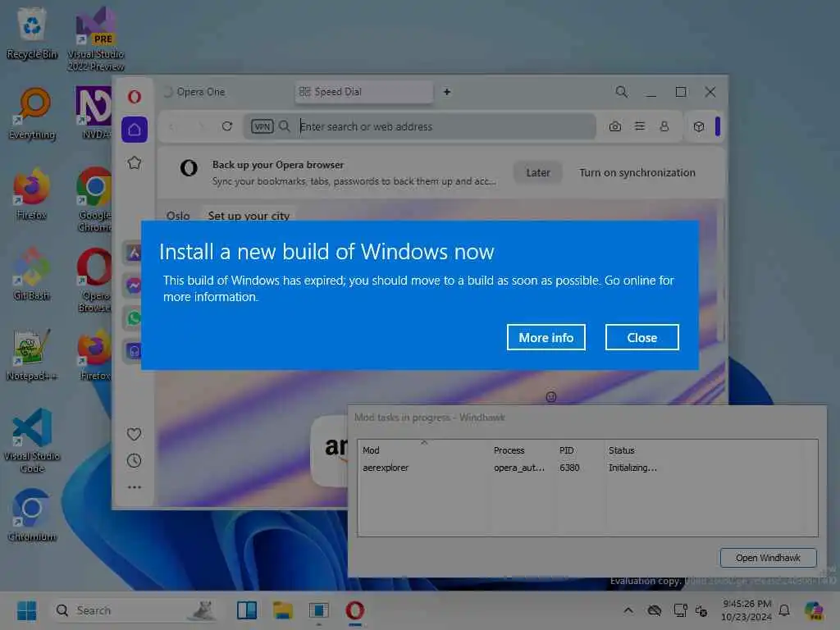Open Git Bash desktop shortcut
The image size is (840, 630).
coord(32,274)
